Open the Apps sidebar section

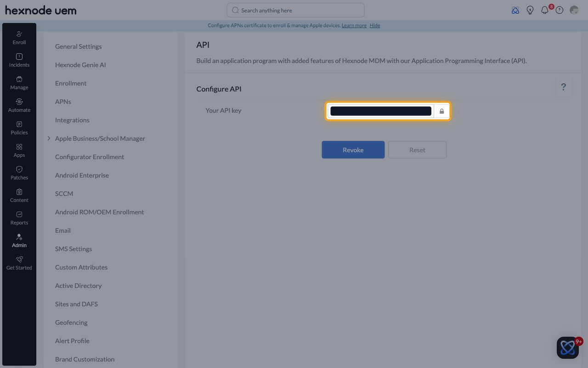19,150
